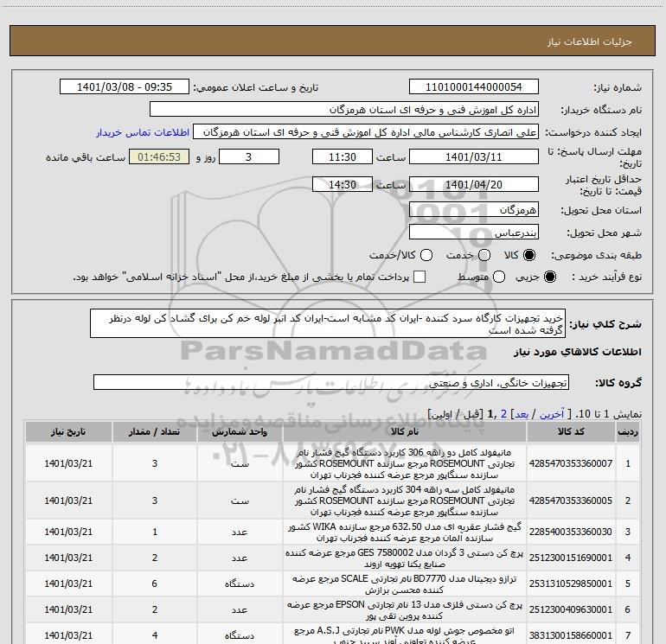Click product code 2512300409630001

571,609
